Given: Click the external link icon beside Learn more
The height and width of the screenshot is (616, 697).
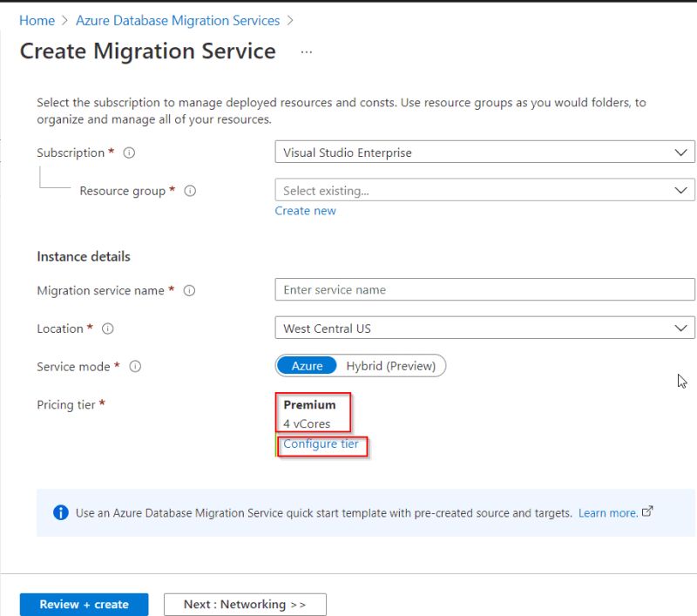Looking at the screenshot, I should [646, 512].
